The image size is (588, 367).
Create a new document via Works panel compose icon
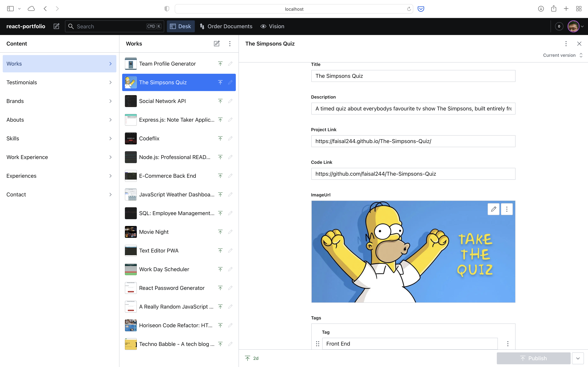coord(217,43)
